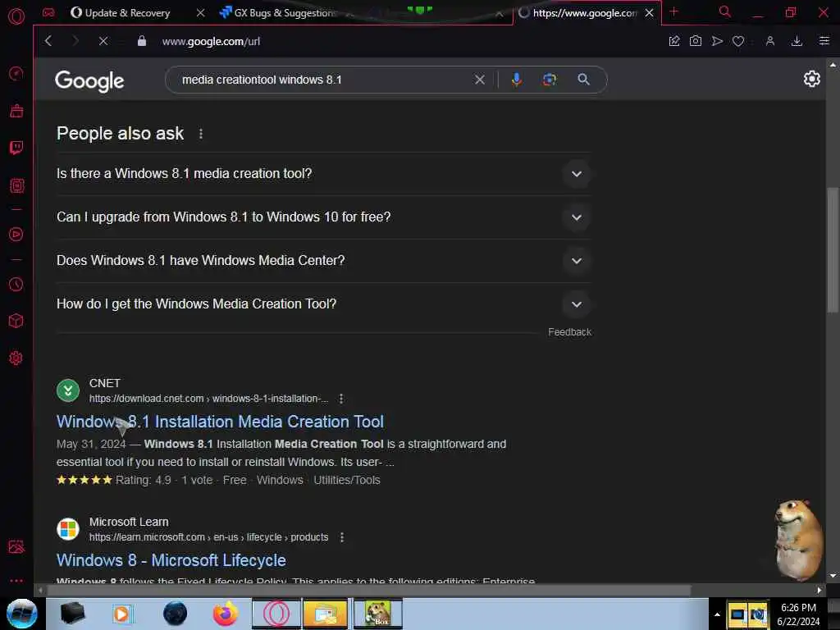Screen dimensions: 840x630
Task: Launch Firefox from the taskbar
Action: click(225, 614)
